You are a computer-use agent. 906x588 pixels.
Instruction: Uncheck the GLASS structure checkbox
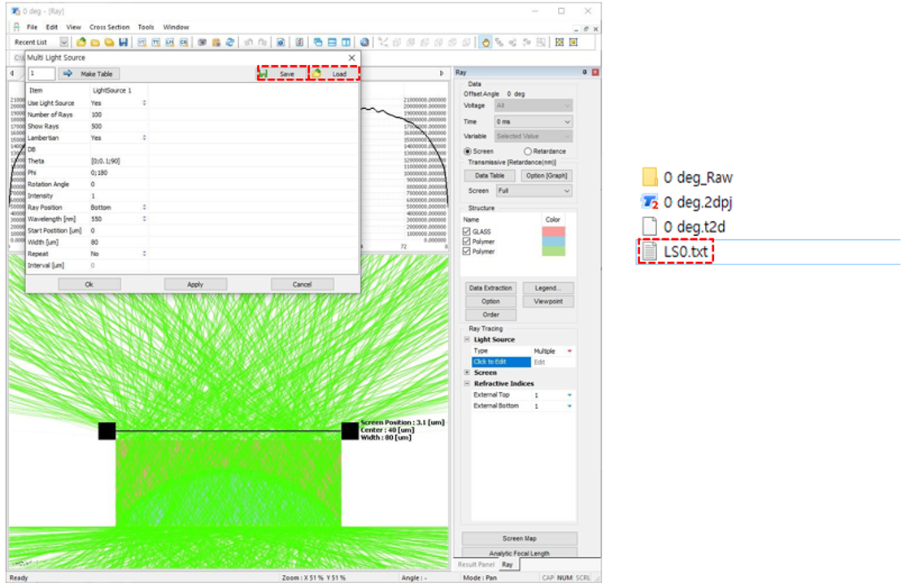click(x=467, y=232)
